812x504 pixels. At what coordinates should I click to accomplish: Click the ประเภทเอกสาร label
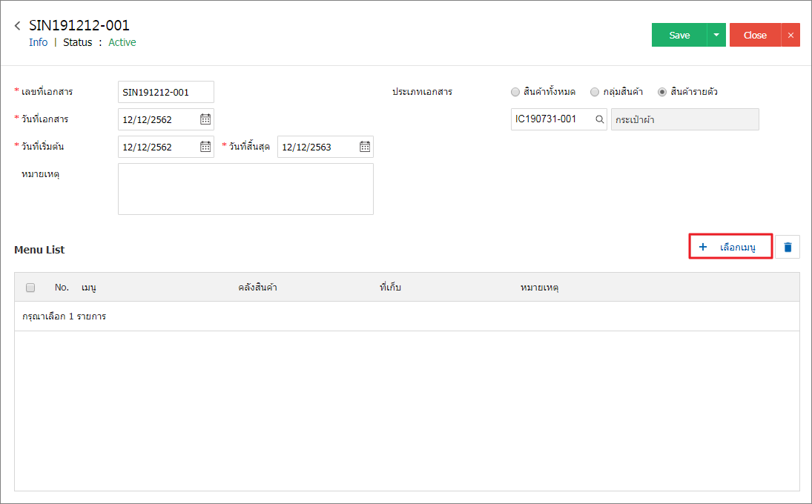[422, 92]
